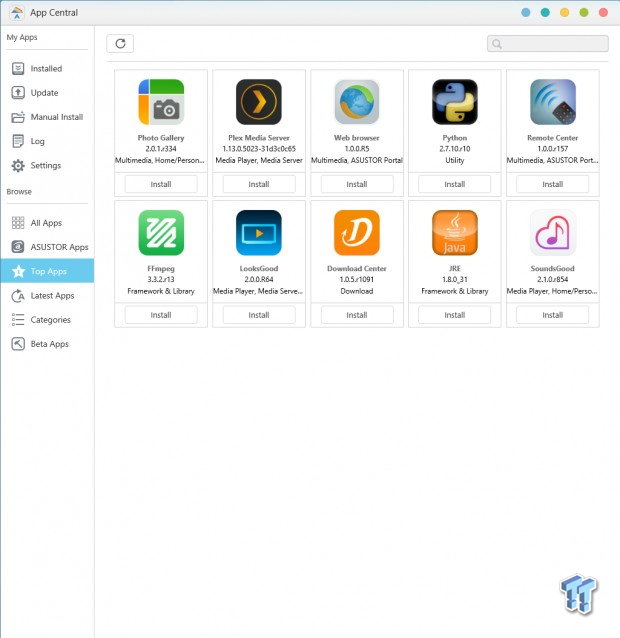Image resolution: width=620 pixels, height=638 pixels.
Task: Install FFmpeg
Action: pyautogui.click(x=161, y=315)
